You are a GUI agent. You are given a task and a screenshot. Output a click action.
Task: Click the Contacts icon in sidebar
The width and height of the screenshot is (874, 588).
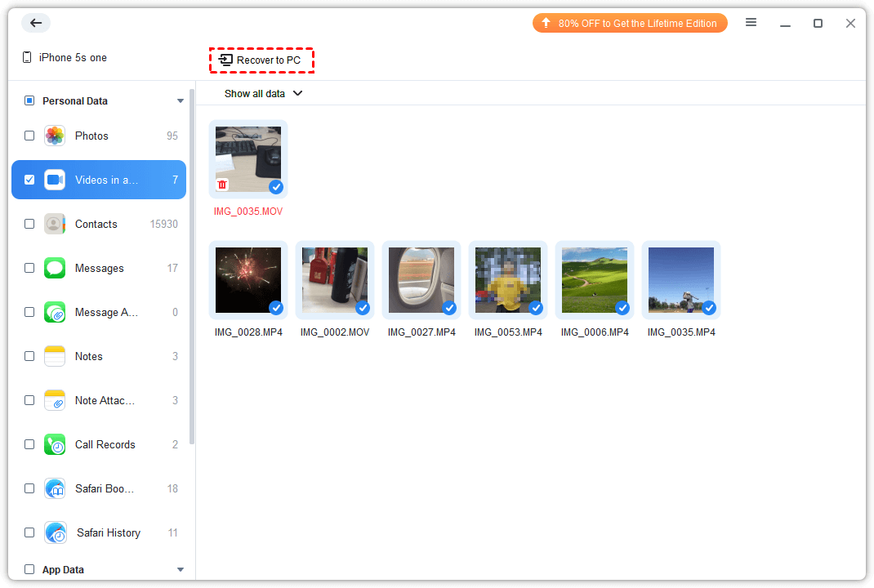(x=55, y=225)
